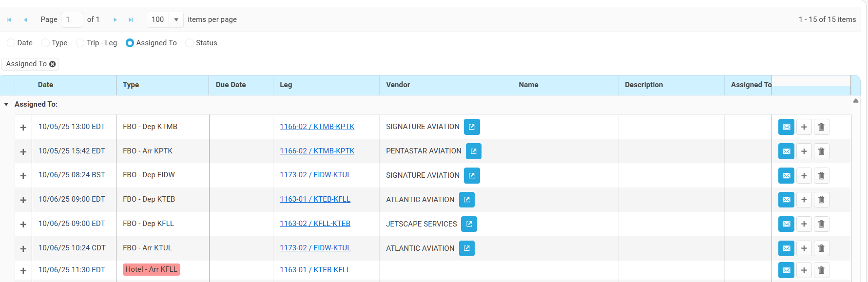Screen dimensions: 868x282
Task: Open Pentastar Aviation vendor external link icon
Action: coord(473,151)
